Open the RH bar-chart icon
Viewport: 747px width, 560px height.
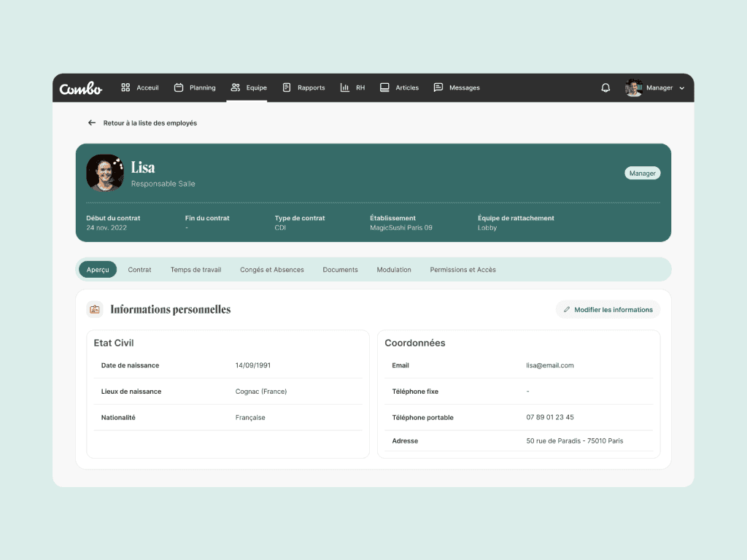(x=344, y=87)
